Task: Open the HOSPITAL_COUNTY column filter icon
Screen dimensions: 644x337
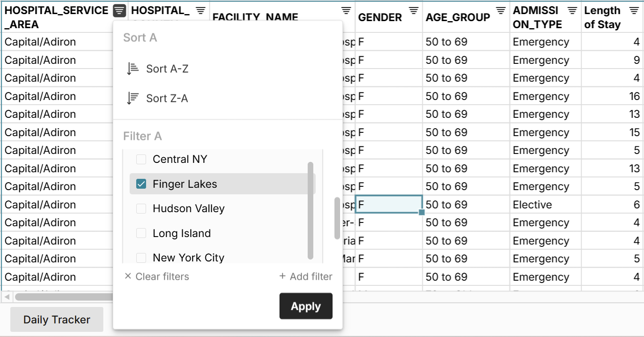Action: tap(201, 10)
